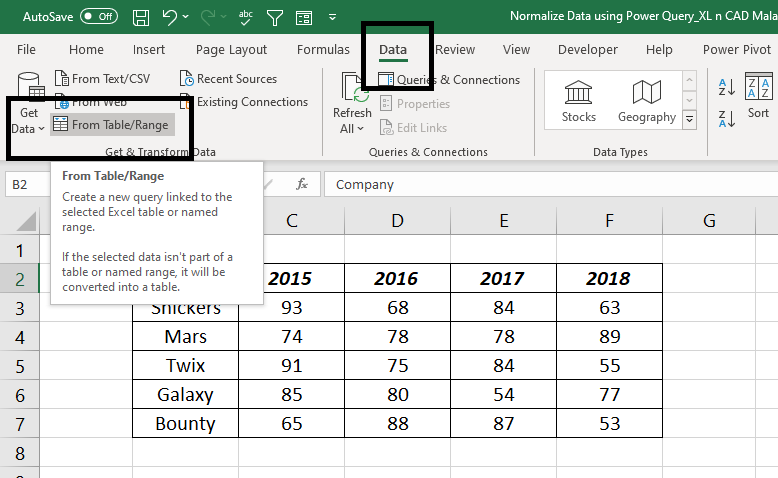
Task: Click cell containing 89
Action: 609,337
